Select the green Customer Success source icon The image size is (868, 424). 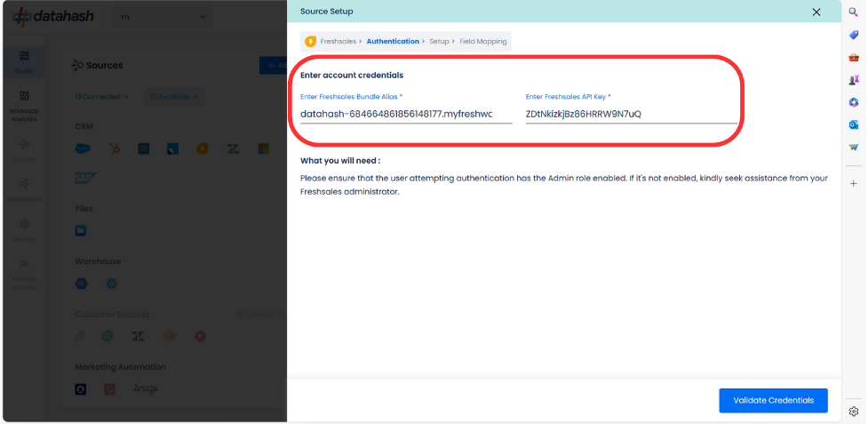pos(108,336)
